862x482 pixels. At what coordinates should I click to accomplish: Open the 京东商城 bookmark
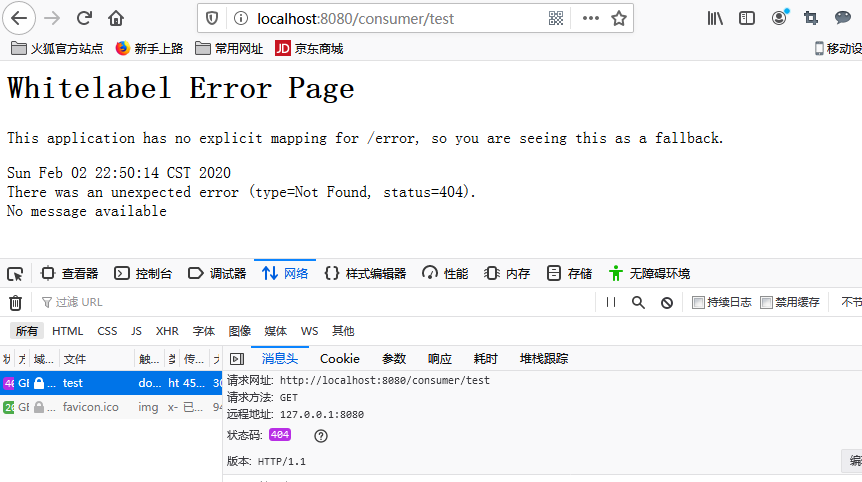click(310, 49)
